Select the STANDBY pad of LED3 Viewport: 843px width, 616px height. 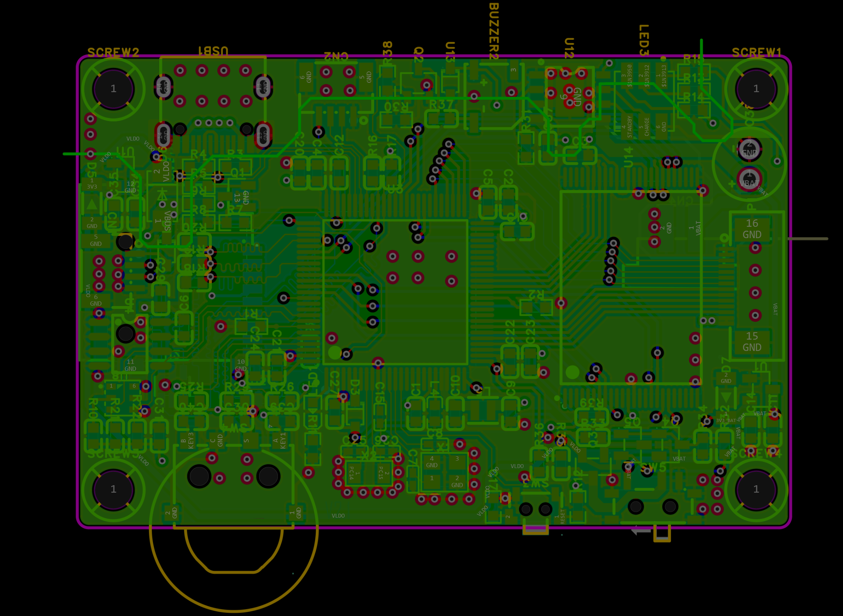click(x=626, y=126)
